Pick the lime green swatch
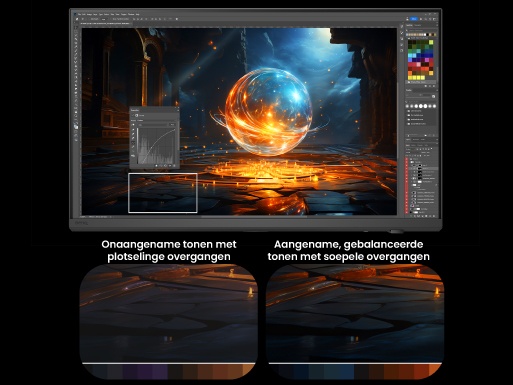Viewport: 513px width, 385px height. 431,42
